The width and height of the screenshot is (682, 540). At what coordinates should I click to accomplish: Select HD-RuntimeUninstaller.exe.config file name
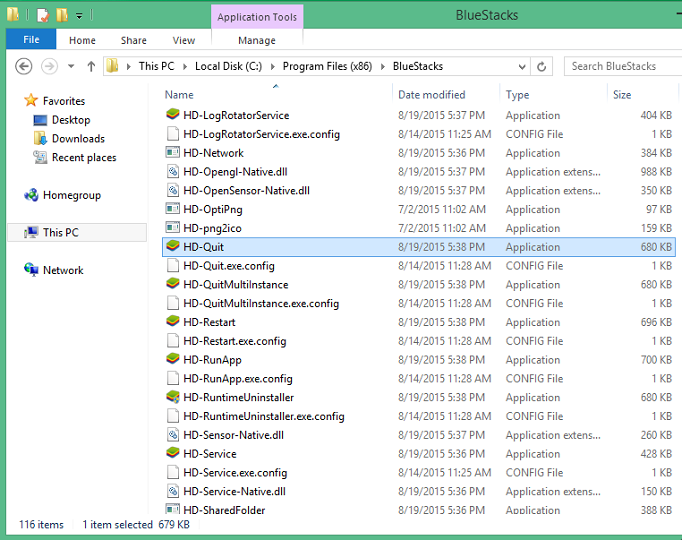click(x=264, y=416)
